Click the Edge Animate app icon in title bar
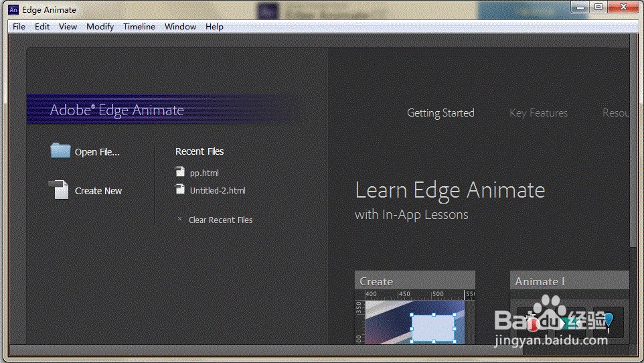This screenshot has width=644, height=363. (x=13, y=9)
